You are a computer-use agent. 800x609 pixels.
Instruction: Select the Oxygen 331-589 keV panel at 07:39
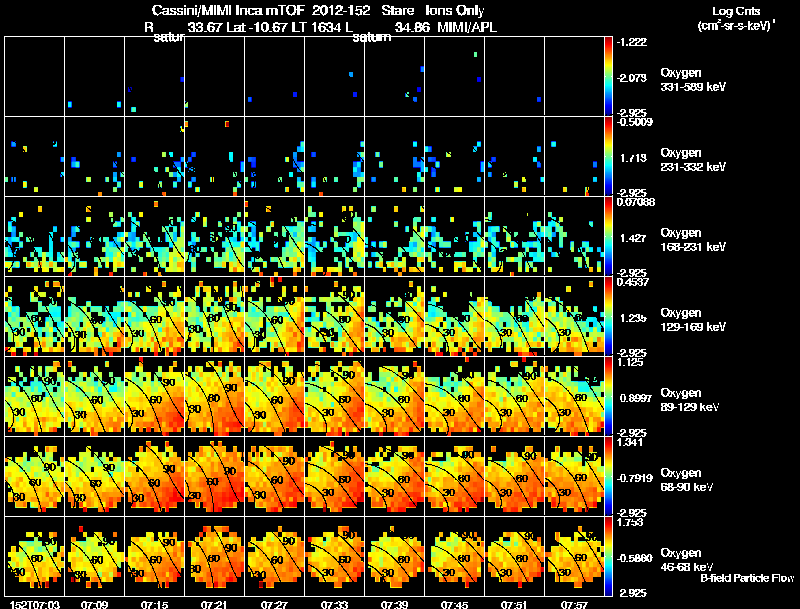[x=394, y=76]
